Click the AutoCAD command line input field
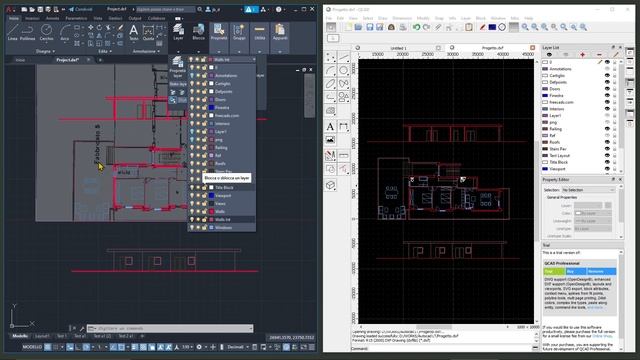Screen dimensions: 640x360 pyautogui.click(x=170, y=328)
